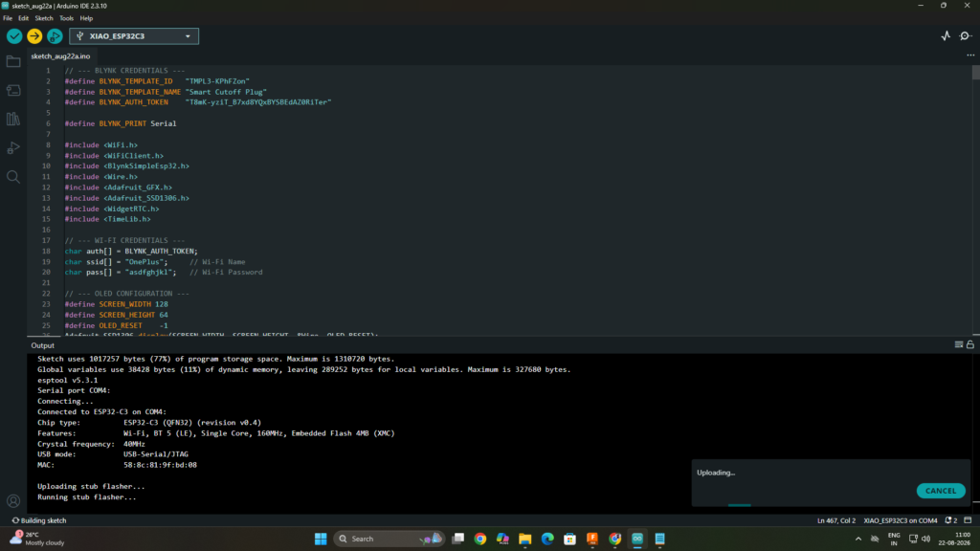Open volume control in system tray
Viewport: 980px width, 551px height.
[926, 539]
